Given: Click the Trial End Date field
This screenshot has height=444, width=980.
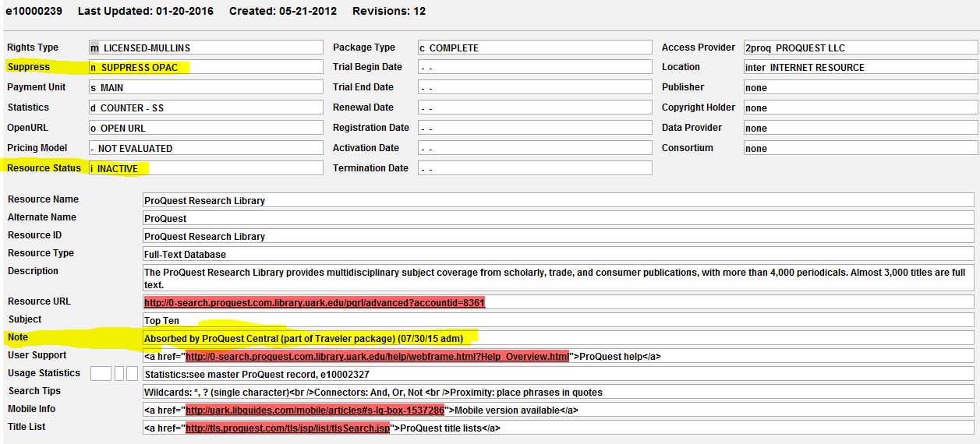Looking at the screenshot, I should coord(535,88).
